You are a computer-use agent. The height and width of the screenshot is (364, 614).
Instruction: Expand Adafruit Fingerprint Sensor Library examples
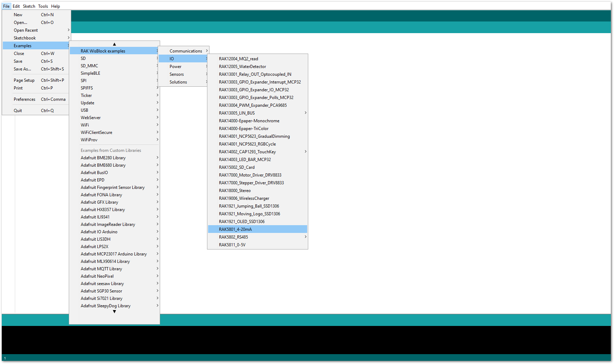(114, 187)
